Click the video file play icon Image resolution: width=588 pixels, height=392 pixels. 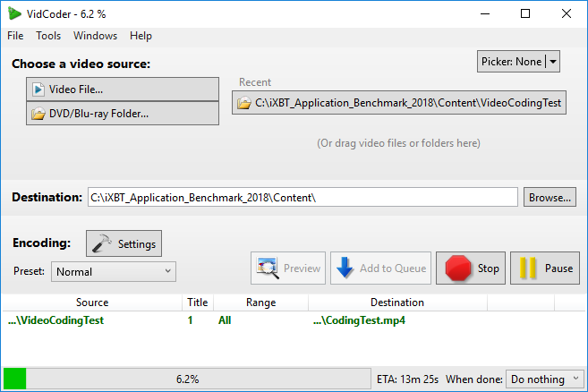38,89
